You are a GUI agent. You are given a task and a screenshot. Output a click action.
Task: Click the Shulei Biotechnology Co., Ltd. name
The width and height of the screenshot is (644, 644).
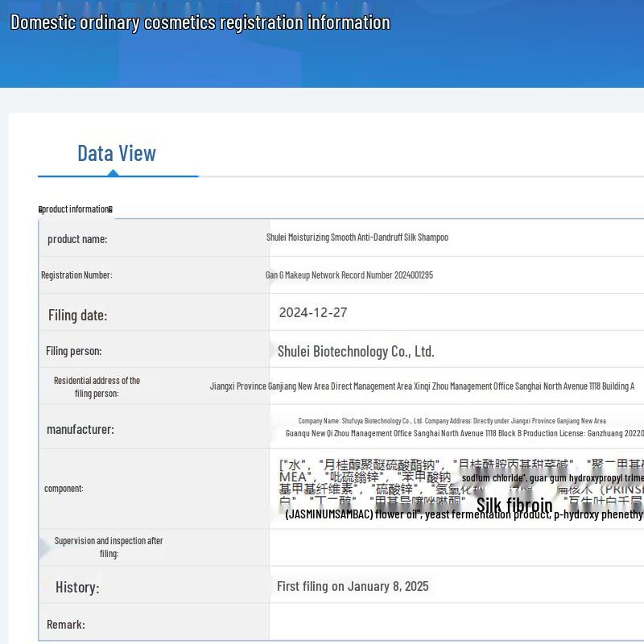coord(356,351)
